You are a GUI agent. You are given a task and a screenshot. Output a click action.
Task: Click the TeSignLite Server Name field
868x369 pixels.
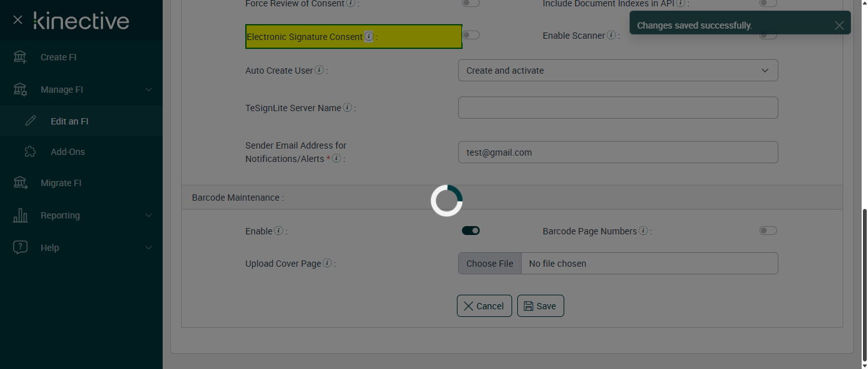(618, 107)
